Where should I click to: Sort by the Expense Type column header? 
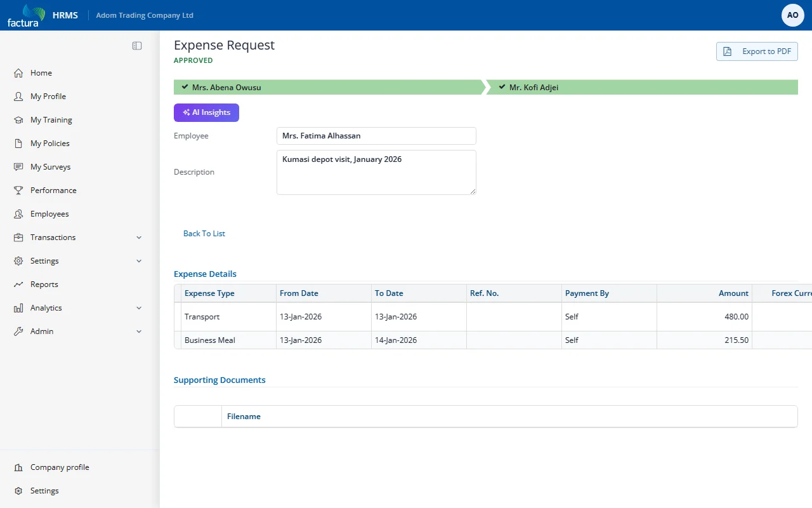(228, 293)
